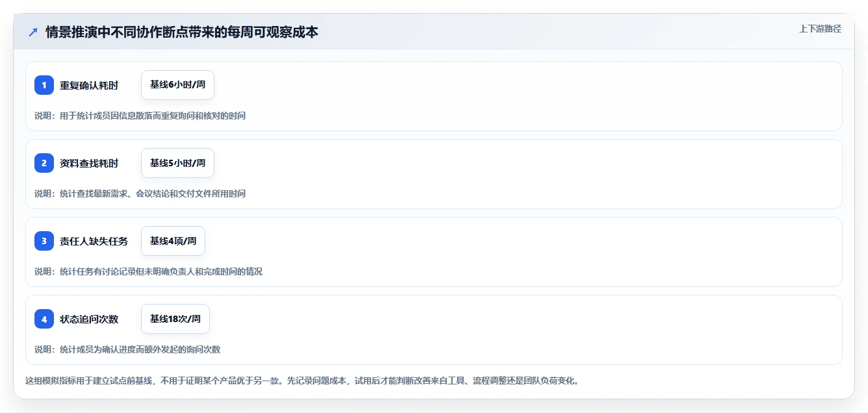The height and width of the screenshot is (413, 868).
Task: Select the 基线5小时/周 pill
Action: coord(177,163)
